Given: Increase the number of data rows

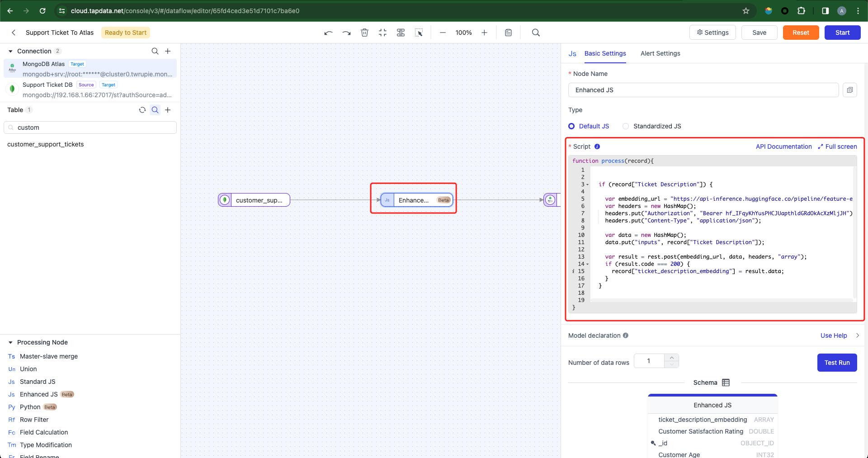Looking at the screenshot, I should tap(671, 358).
